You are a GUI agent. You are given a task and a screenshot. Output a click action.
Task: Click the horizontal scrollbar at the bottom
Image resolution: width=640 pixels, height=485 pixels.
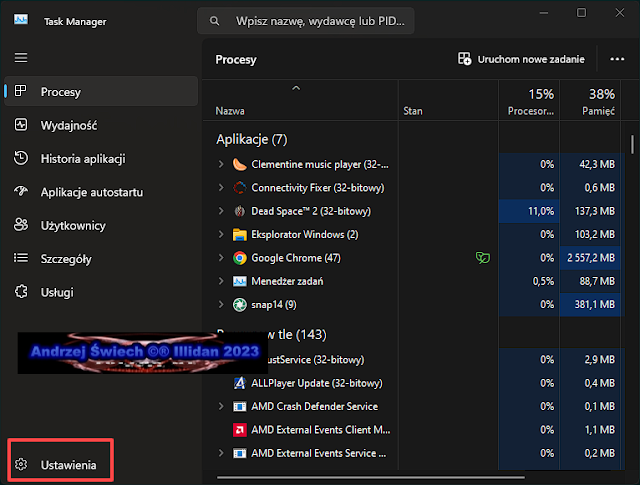tap(371, 477)
